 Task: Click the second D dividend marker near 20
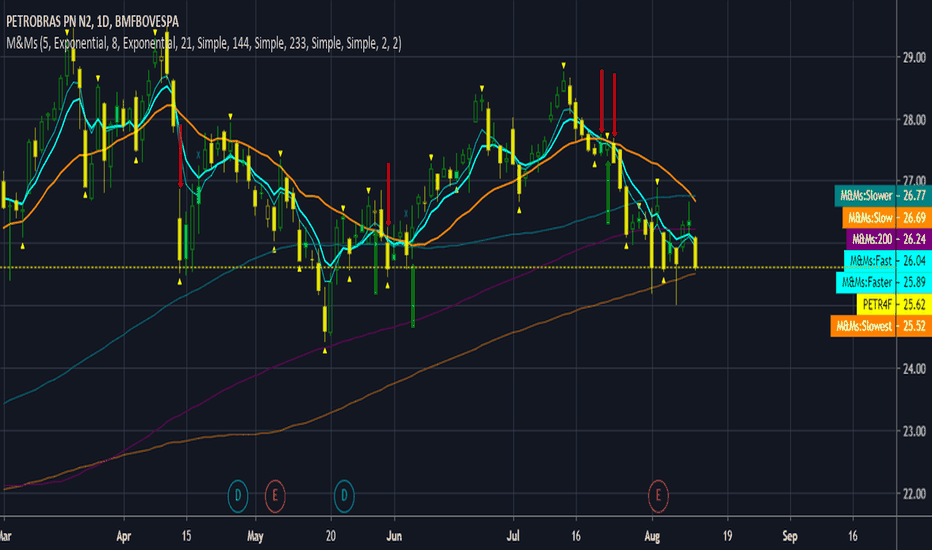344,495
